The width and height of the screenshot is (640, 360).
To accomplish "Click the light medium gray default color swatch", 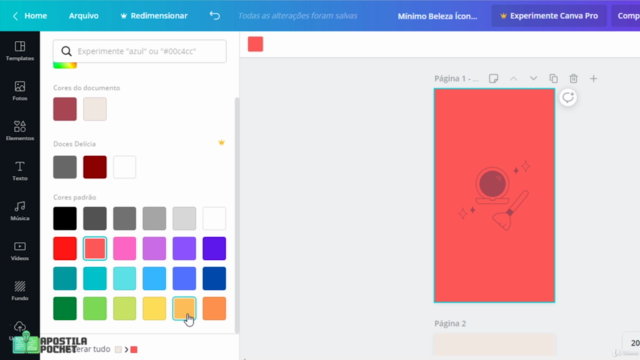I will [154, 218].
